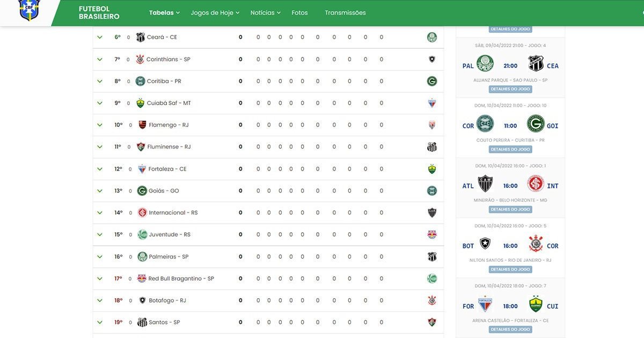
Task: Select the Coritiba crest in the table
Action: [141, 80]
